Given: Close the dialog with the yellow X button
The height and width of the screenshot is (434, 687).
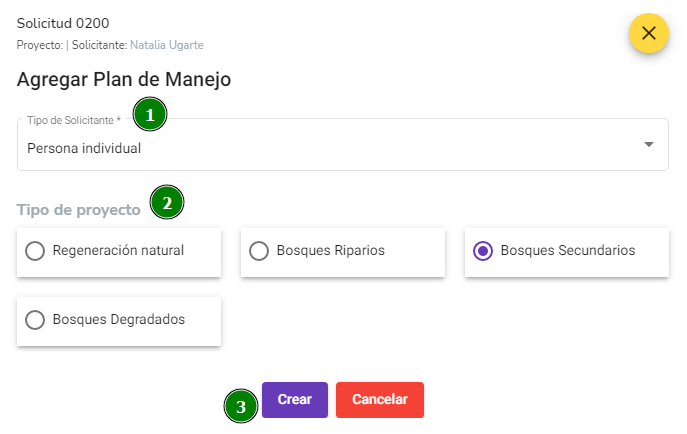Looking at the screenshot, I should 648,33.
